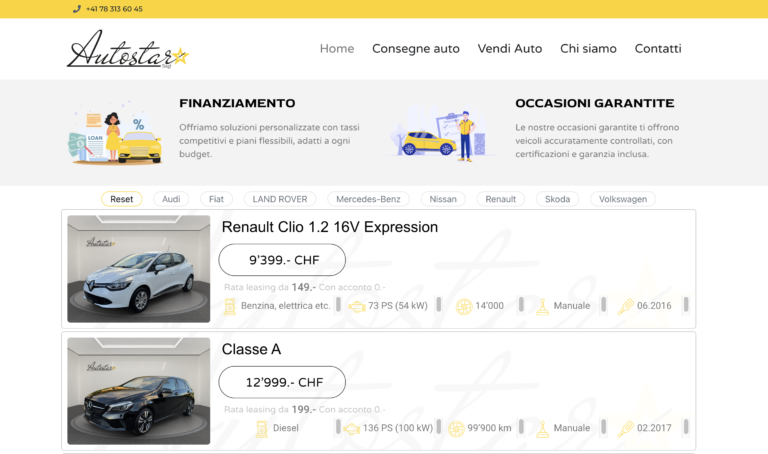The width and height of the screenshot is (768, 454).
Task: Click the 'Rata leasing da 199.-' text
Action: (x=270, y=409)
